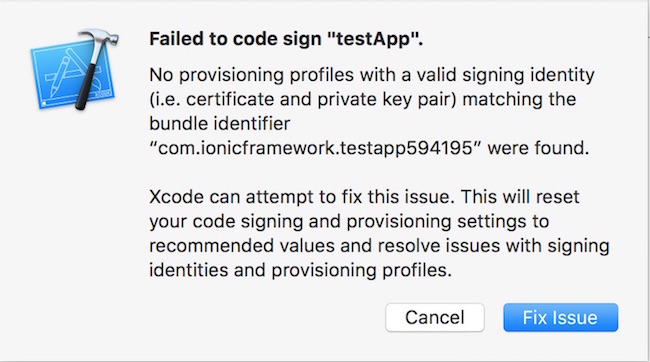Click the words "were found."
The width and height of the screenshot is (650, 362).
pos(538,148)
